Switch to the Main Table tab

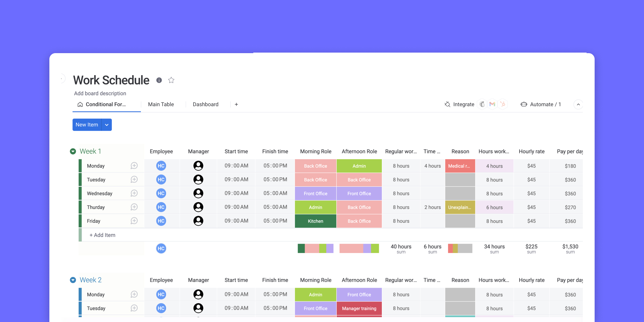(x=160, y=104)
